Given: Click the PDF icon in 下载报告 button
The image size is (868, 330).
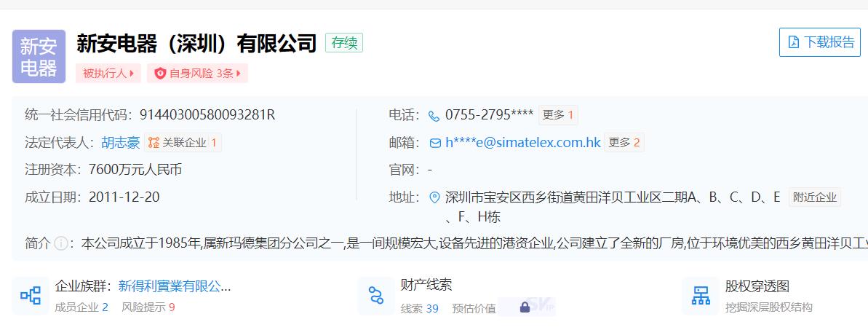Looking at the screenshot, I should pyautogui.click(x=794, y=42).
